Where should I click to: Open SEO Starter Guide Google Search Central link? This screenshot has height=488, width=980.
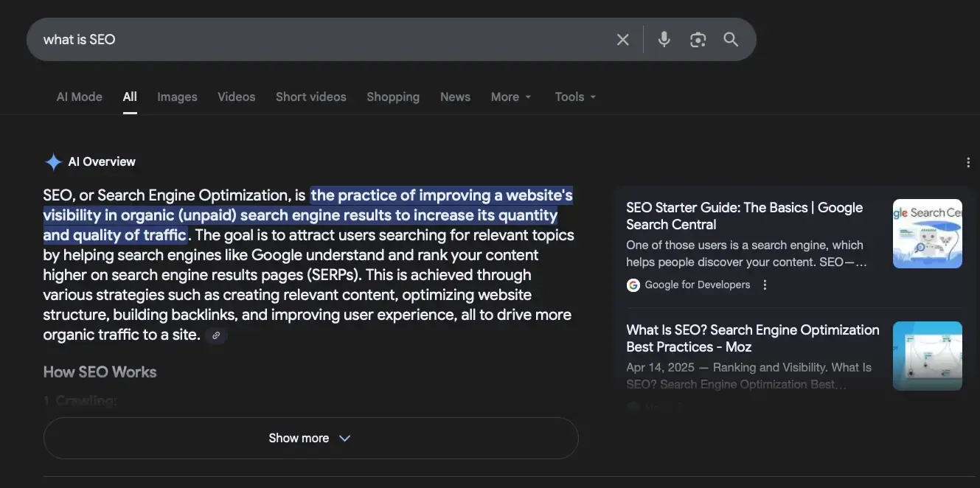coord(744,216)
